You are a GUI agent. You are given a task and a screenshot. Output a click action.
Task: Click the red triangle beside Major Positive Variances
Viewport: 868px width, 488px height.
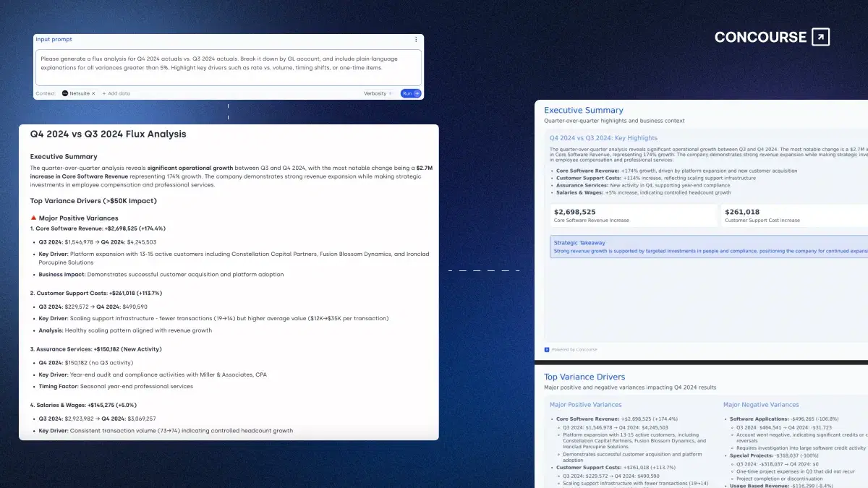[33, 218]
